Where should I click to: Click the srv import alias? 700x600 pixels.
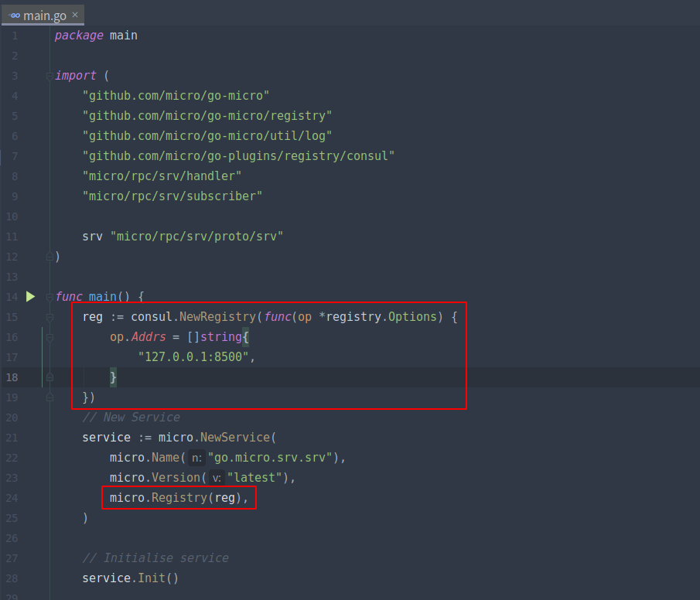pyautogui.click(x=92, y=236)
